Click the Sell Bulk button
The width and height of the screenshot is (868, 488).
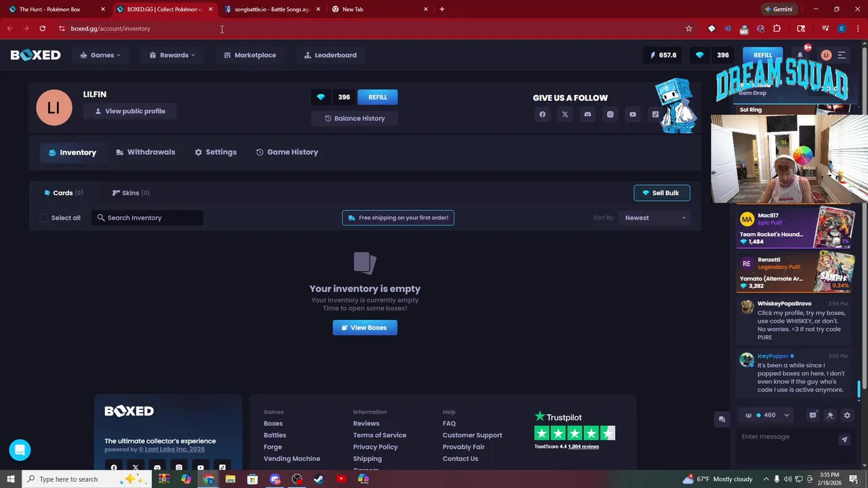coord(662,193)
